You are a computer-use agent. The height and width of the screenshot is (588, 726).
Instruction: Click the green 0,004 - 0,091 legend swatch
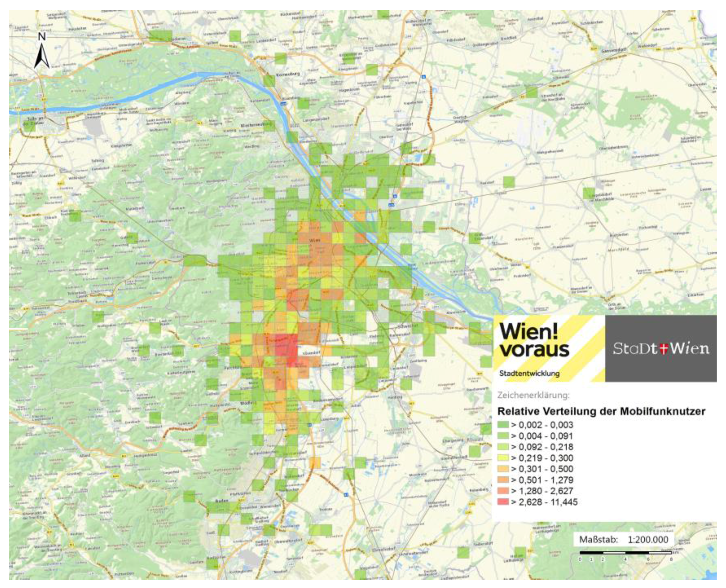[503, 436]
